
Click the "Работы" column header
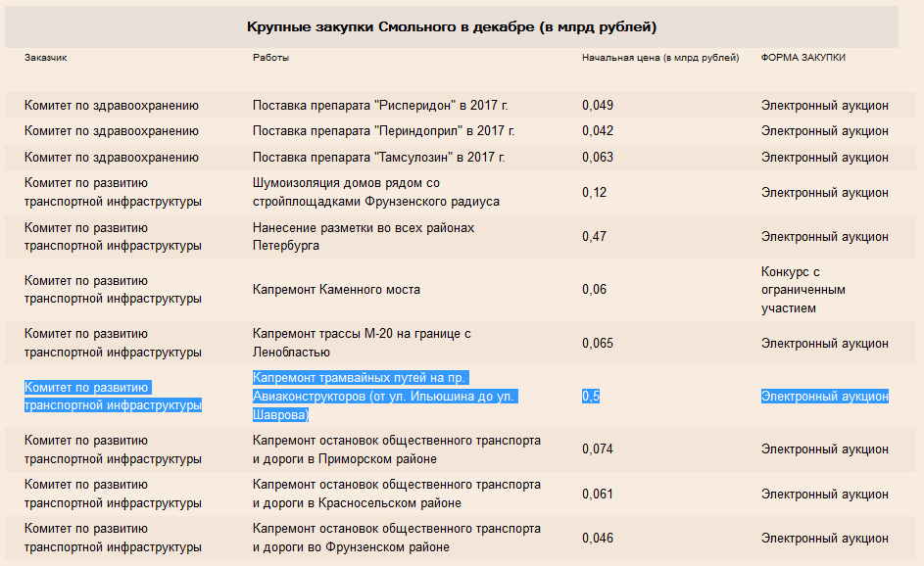270,58
